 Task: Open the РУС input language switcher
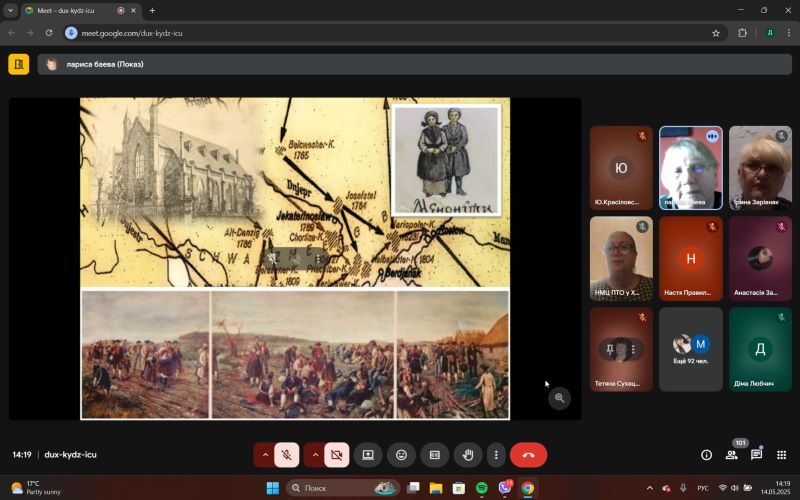tap(703, 488)
